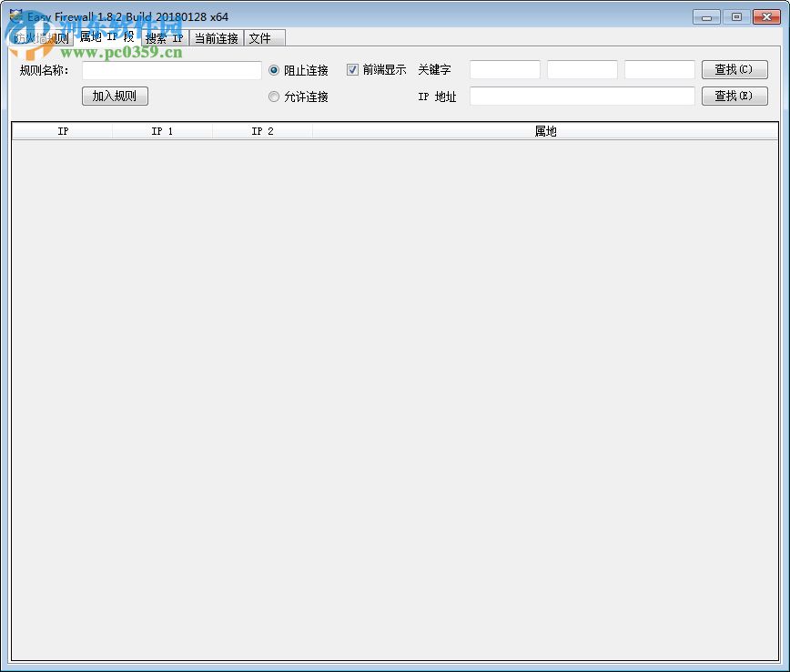Click the IP column header
Viewport: 790px width, 672px height.
click(x=62, y=130)
